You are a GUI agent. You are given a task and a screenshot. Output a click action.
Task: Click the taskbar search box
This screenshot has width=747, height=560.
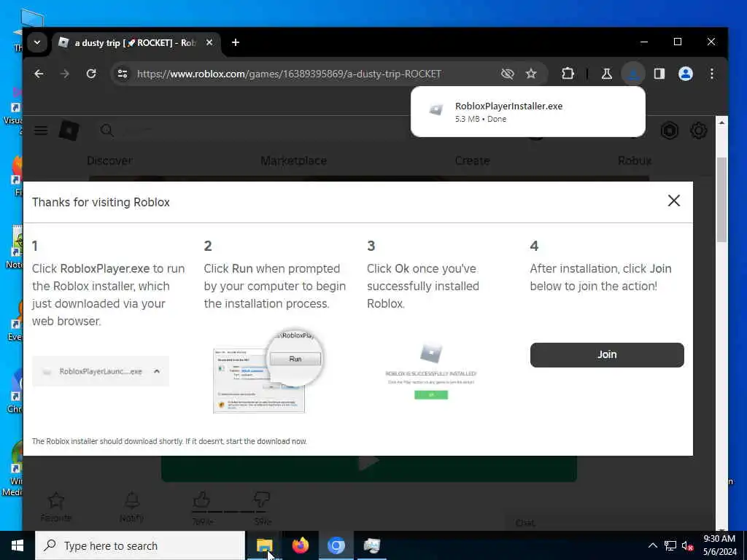pyautogui.click(x=140, y=545)
